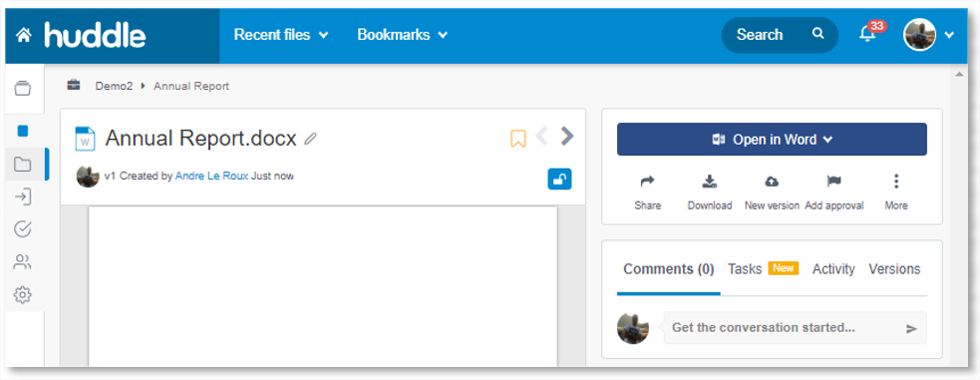The image size is (980, 380).
Task: Click the Share arrow icon
Action: [647, 182]
